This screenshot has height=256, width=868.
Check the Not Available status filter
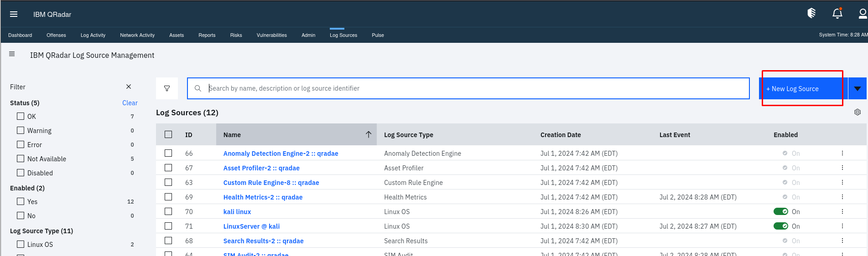tap(21, 159)
